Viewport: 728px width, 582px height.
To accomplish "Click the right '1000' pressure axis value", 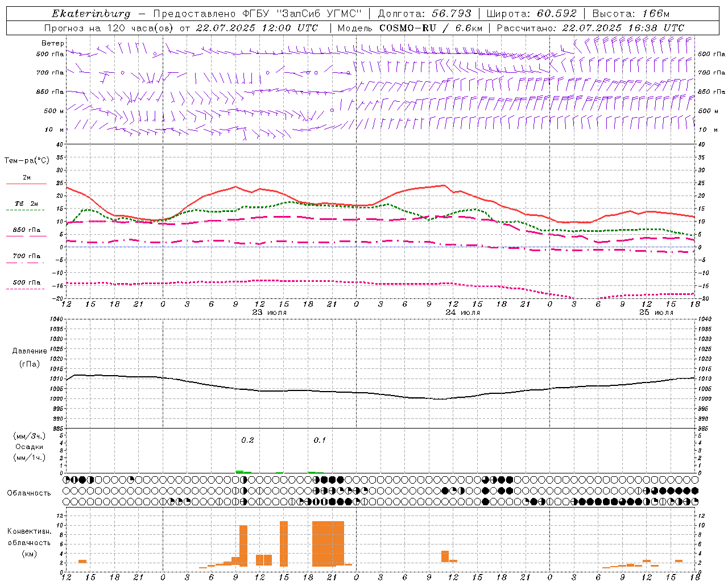I will [x=705, y=399].
